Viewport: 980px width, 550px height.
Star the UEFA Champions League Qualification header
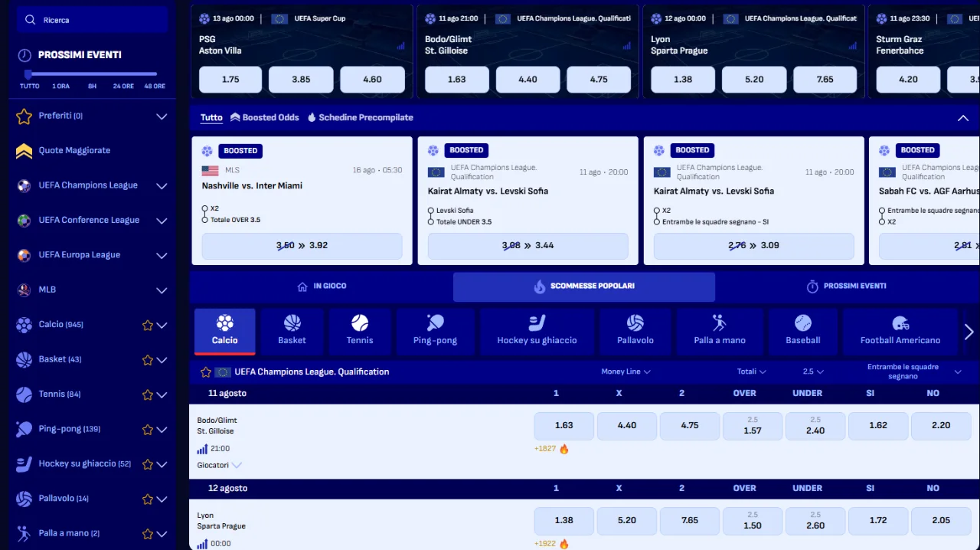(x=206, y=372)
